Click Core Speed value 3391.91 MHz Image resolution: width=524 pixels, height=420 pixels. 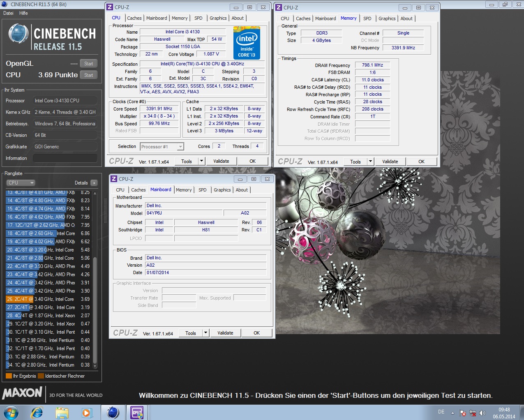click(x=159, y=109)
